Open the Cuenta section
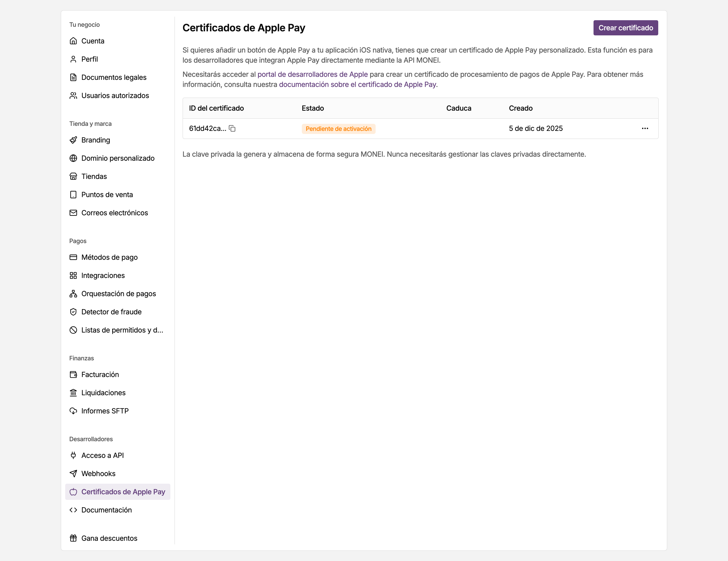This screenshot has width=728, height=561. (x=118, y=41)
